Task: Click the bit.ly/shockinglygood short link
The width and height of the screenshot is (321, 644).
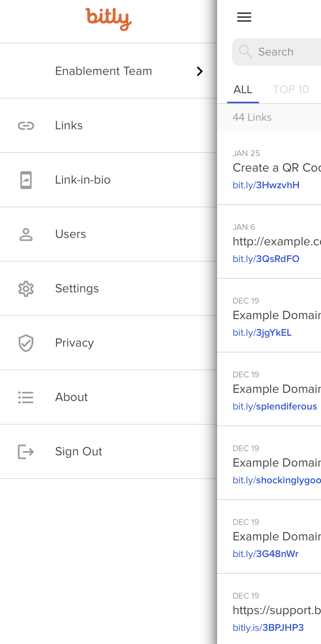Action: pyautogui.click(x=277, y=480)
